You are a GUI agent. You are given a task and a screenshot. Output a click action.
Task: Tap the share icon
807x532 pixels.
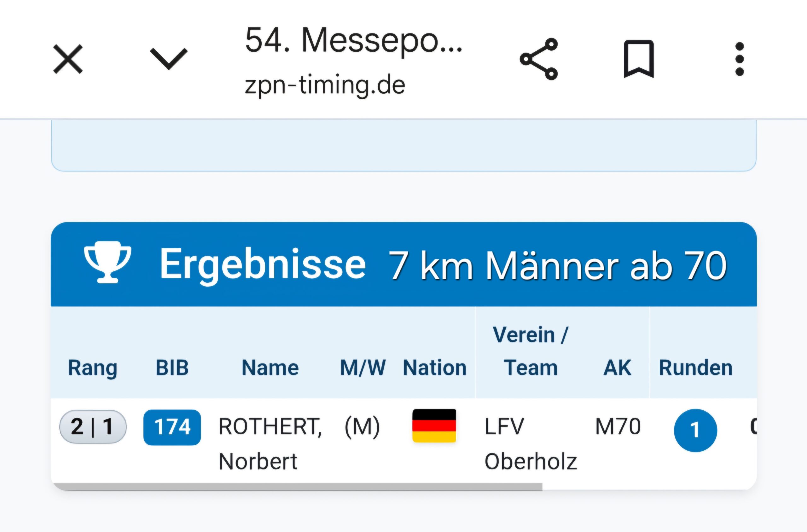pyautogui.click(x=538, y=59)
